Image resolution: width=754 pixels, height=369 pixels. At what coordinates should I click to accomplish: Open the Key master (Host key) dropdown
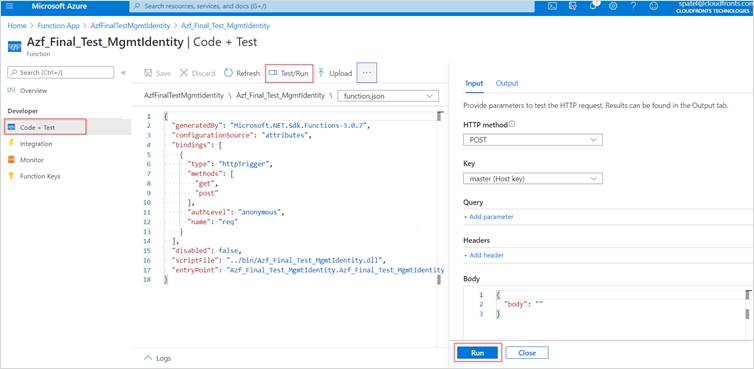click(532, 178)
